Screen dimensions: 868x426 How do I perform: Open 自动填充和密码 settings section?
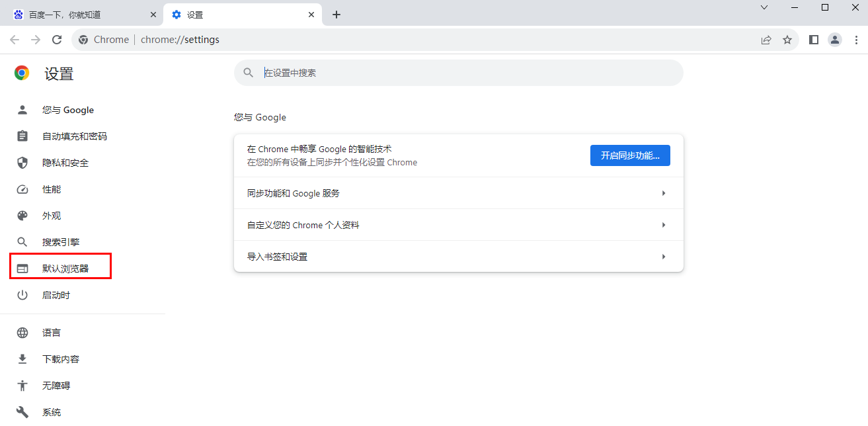75,136
